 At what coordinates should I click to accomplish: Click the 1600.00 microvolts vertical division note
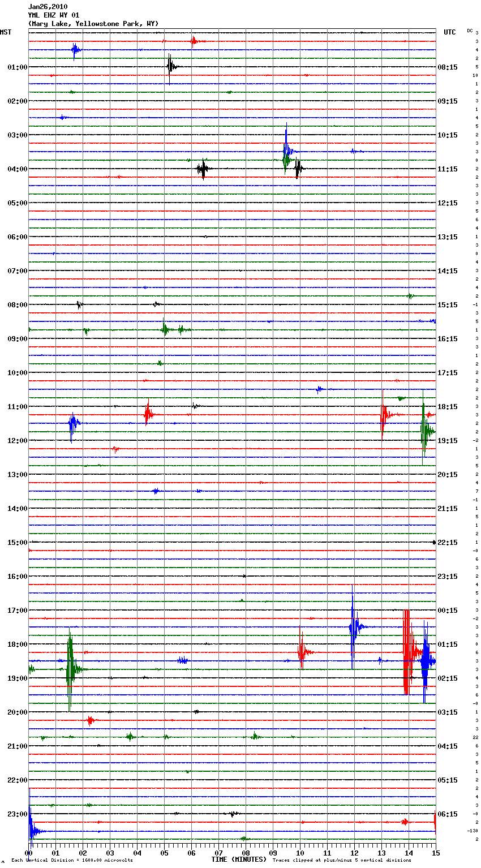tap(72, 861)
